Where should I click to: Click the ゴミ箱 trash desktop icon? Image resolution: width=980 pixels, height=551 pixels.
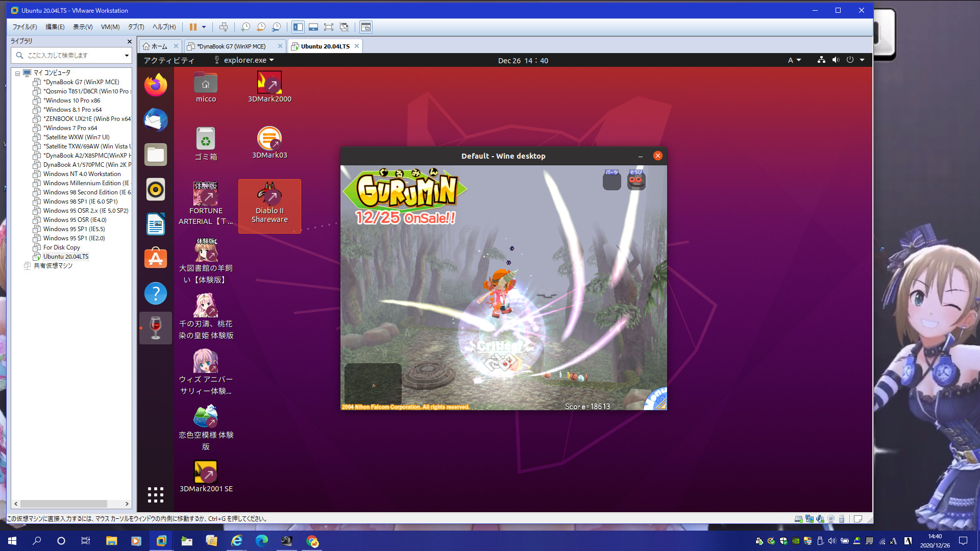pyautogui.click(x=206, y=144)
